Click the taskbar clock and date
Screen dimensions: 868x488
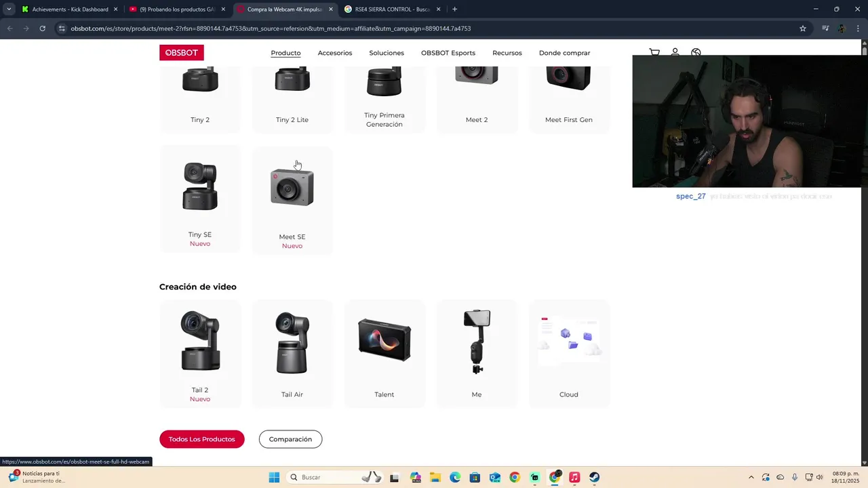click(846, 477)
